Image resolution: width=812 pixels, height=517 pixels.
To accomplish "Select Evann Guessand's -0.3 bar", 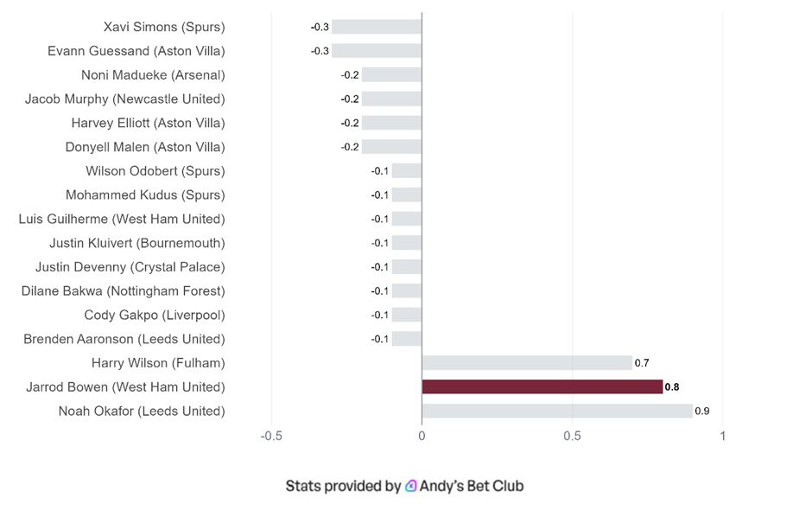I will tap(377, 51).
